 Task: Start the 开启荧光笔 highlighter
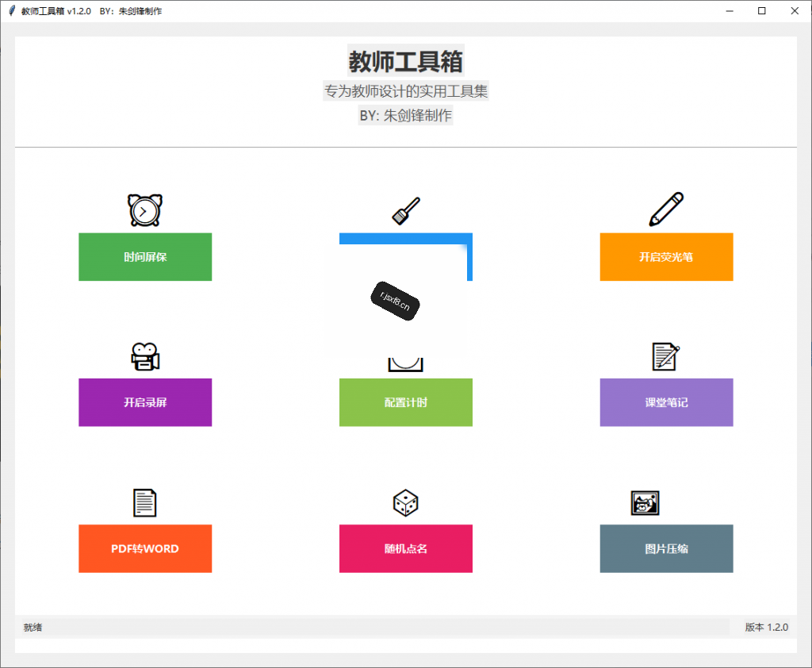pos(666,257)
